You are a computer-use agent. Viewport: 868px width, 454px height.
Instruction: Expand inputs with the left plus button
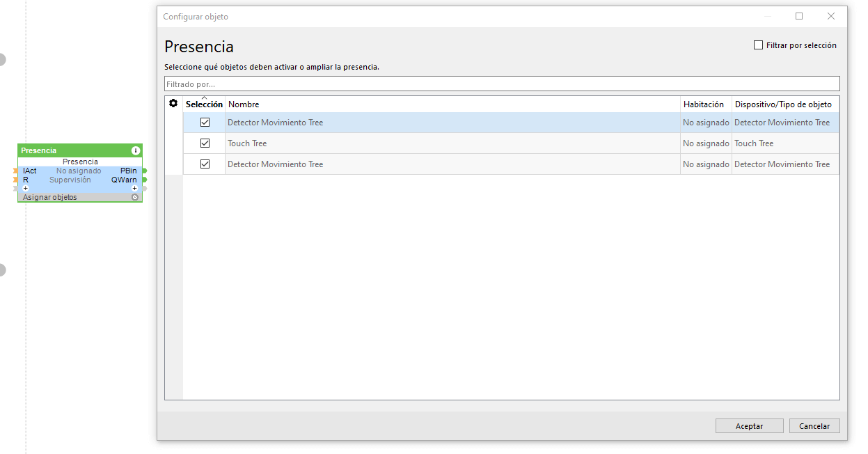(26, 188)
